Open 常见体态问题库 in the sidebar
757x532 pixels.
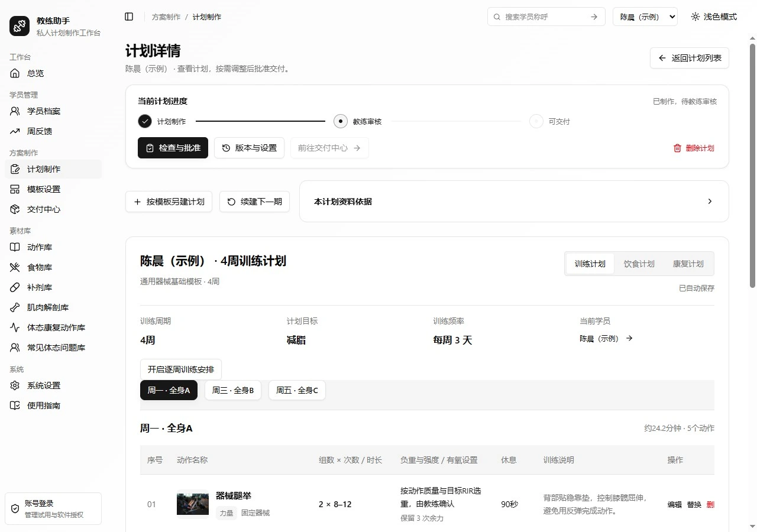[x=53, y=348]
